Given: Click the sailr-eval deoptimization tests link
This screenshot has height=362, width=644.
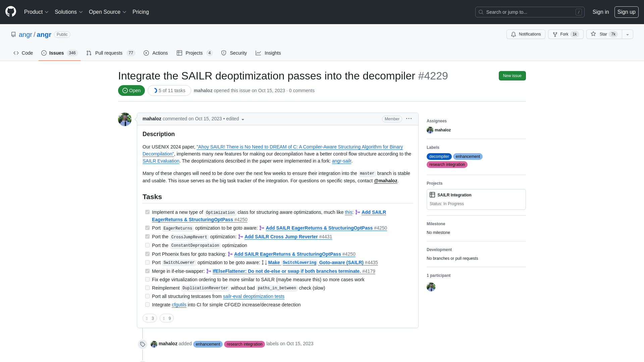Looking at the screenshot, I should pos(254,296).
